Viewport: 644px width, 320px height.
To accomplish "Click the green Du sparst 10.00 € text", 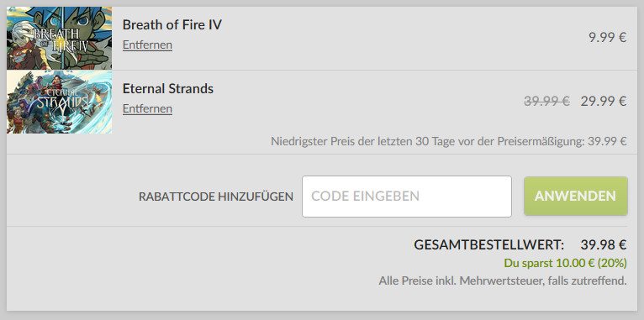I will pyautogui.click(x=549, y=263).
